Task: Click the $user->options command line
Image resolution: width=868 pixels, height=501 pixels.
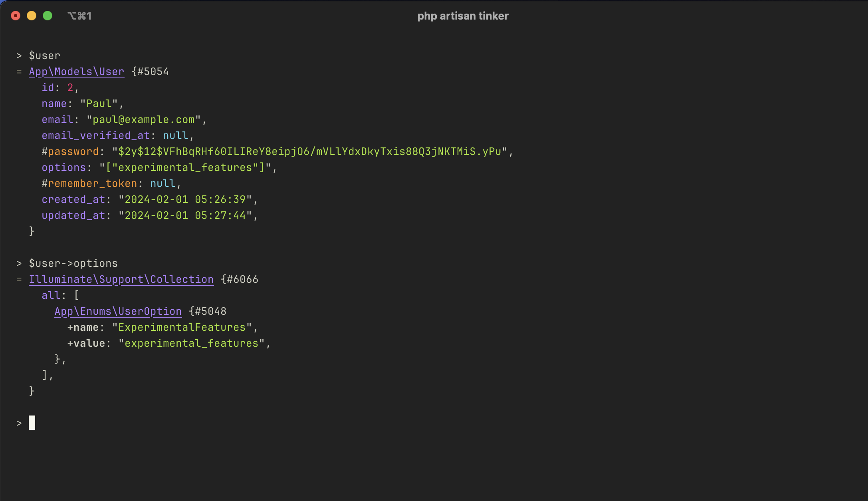Action: tap(73, 264)
